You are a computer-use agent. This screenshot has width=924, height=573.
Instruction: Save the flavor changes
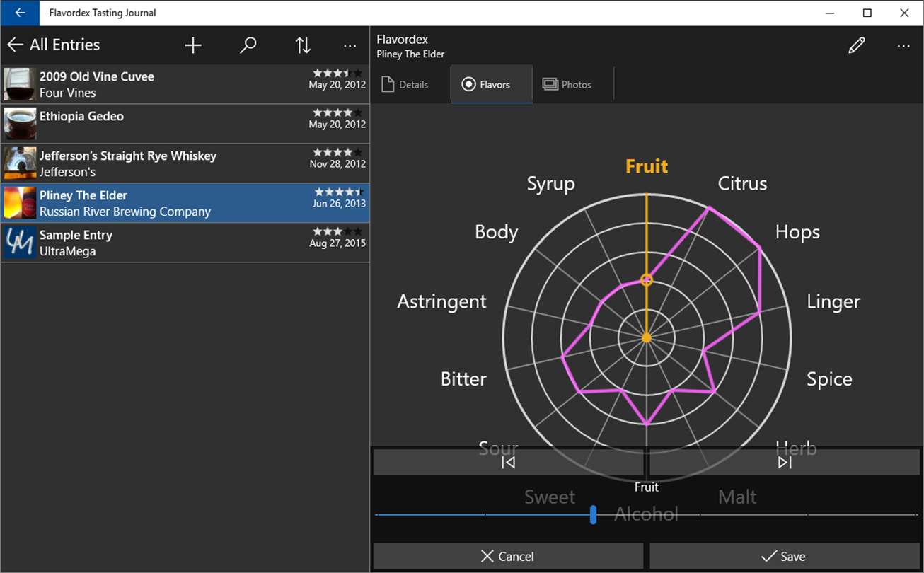point(784,557)
